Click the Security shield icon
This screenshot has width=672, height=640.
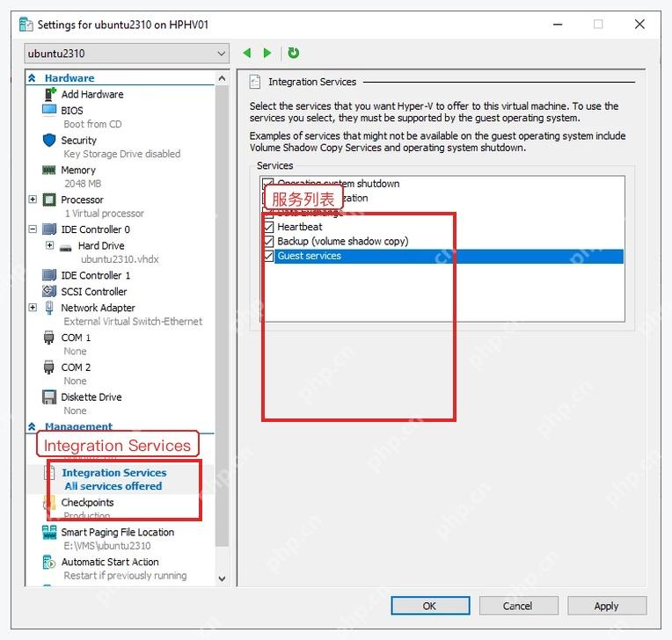point(49,140)
